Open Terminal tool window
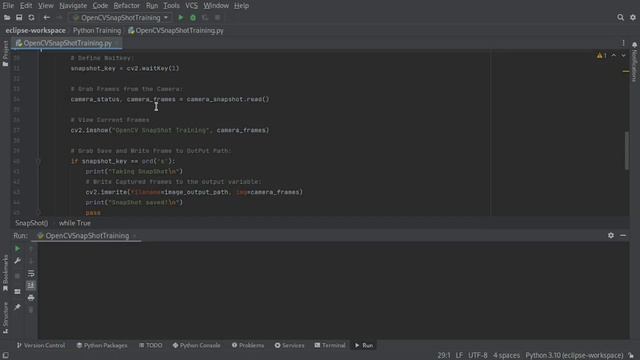Image resolution: width=640 pixels, height=360 pixels. [330, 345]
